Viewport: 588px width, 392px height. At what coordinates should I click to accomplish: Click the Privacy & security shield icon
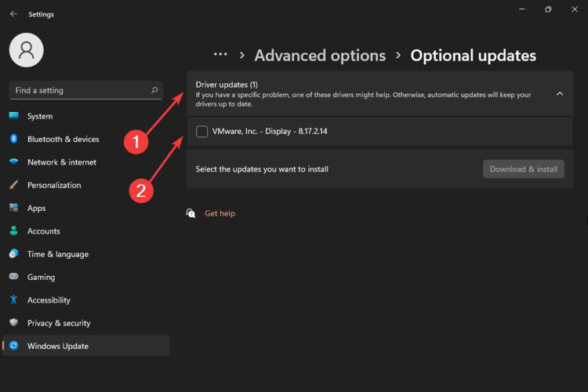(x=13, y=323)
